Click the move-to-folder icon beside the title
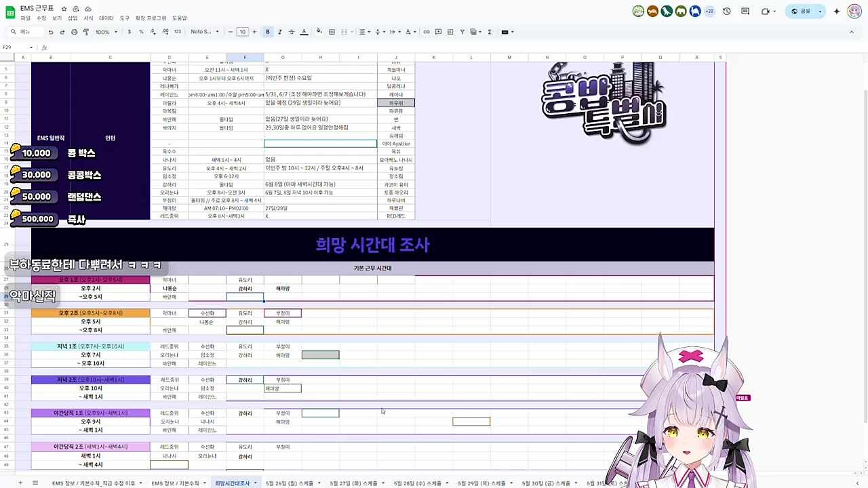Viewport: 868px width, 488px height. (x=76, y=8)
